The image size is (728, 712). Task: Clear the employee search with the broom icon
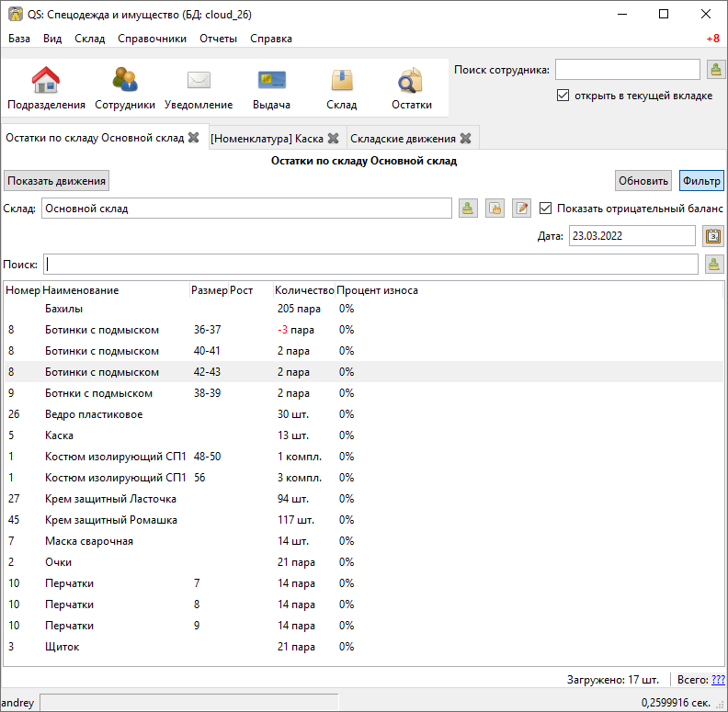coord(716,70)
